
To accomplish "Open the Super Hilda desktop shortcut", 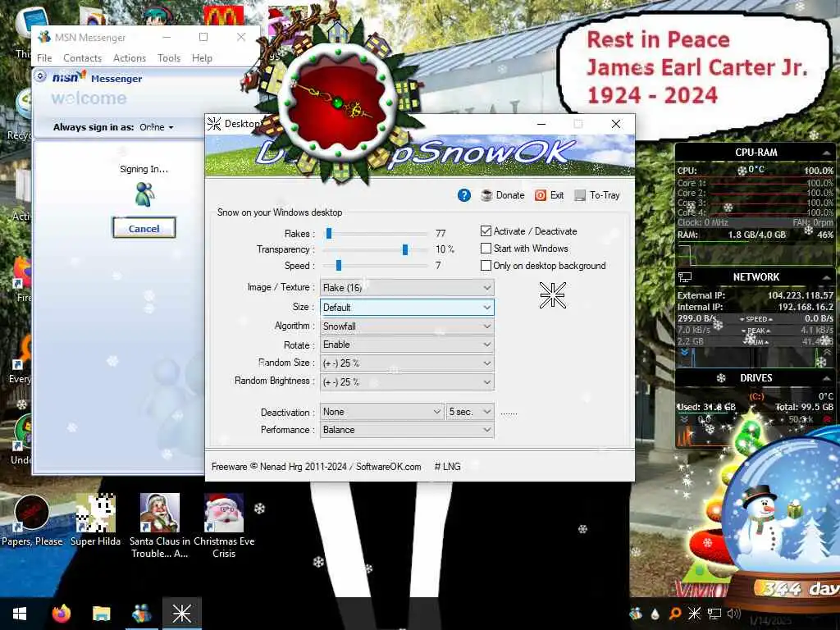I will (95, 521).
